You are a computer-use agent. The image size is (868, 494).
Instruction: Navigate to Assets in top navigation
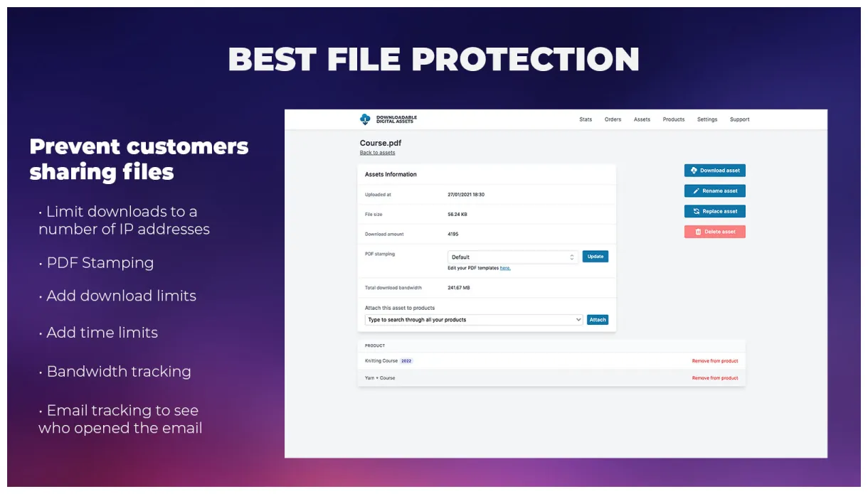pos(642,119)
